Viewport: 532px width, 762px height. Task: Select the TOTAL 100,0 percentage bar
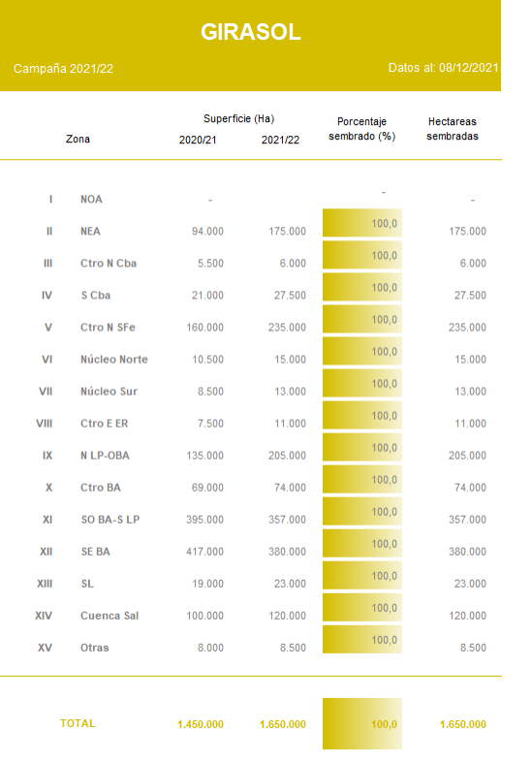click(362, 723)
